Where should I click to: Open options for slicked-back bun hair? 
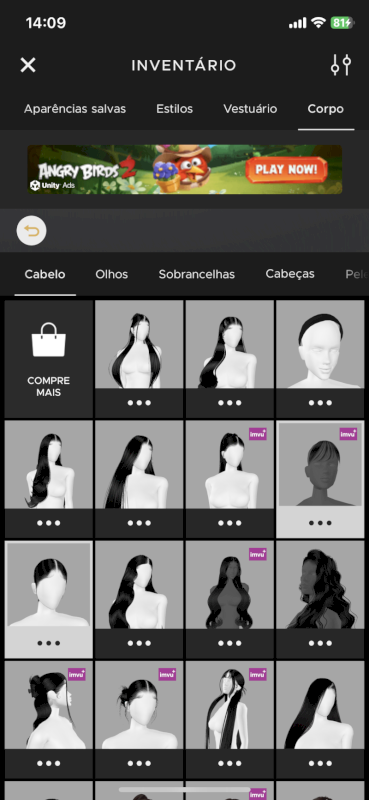click(x=48, y=643)
